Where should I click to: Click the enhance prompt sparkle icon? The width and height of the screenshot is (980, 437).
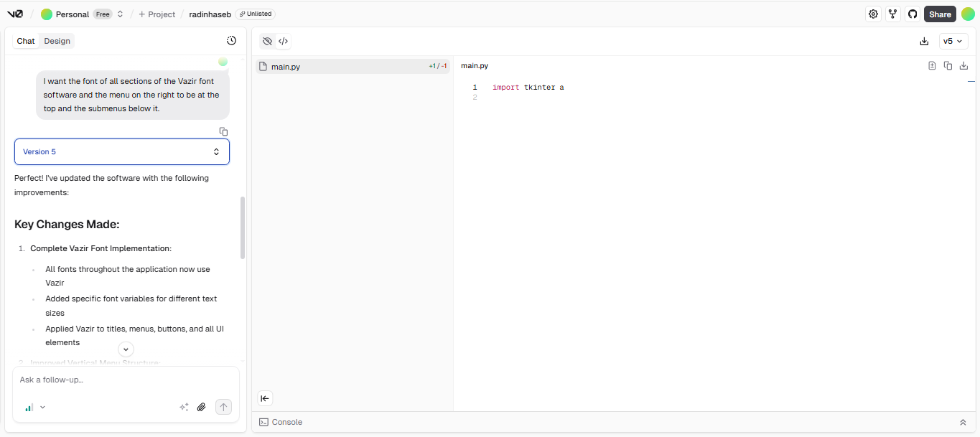[184, 407]
